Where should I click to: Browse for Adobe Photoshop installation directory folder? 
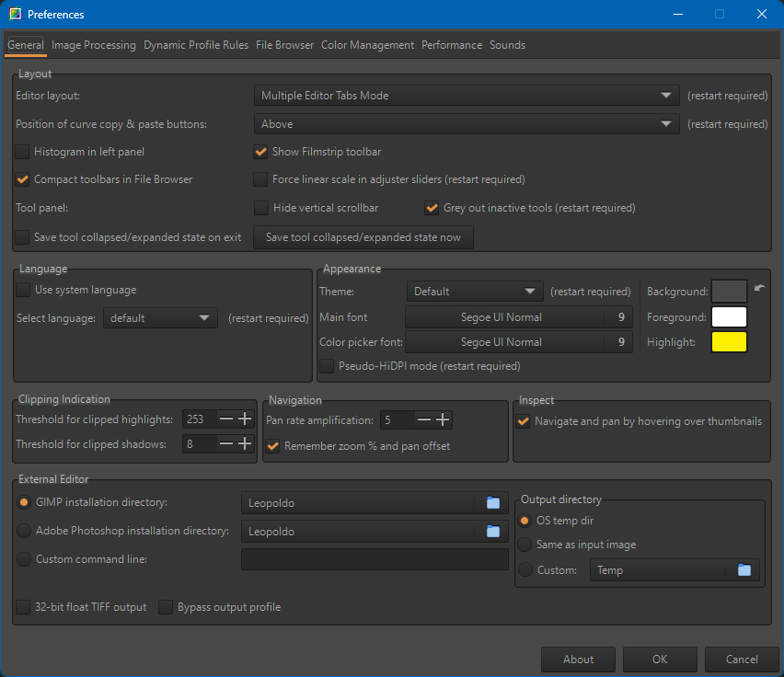point(493,532)
